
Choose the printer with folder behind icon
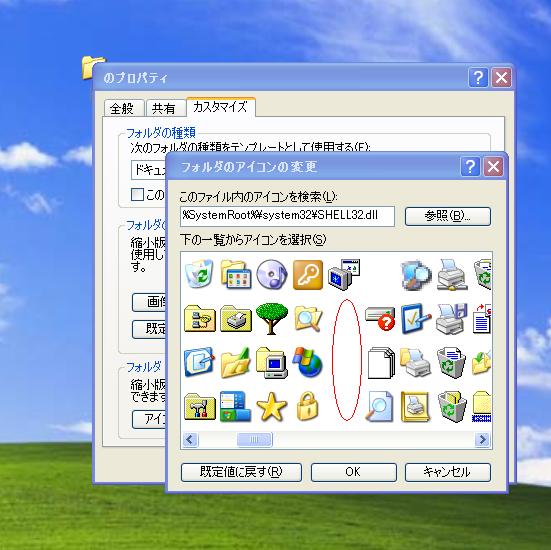[416, 363]
